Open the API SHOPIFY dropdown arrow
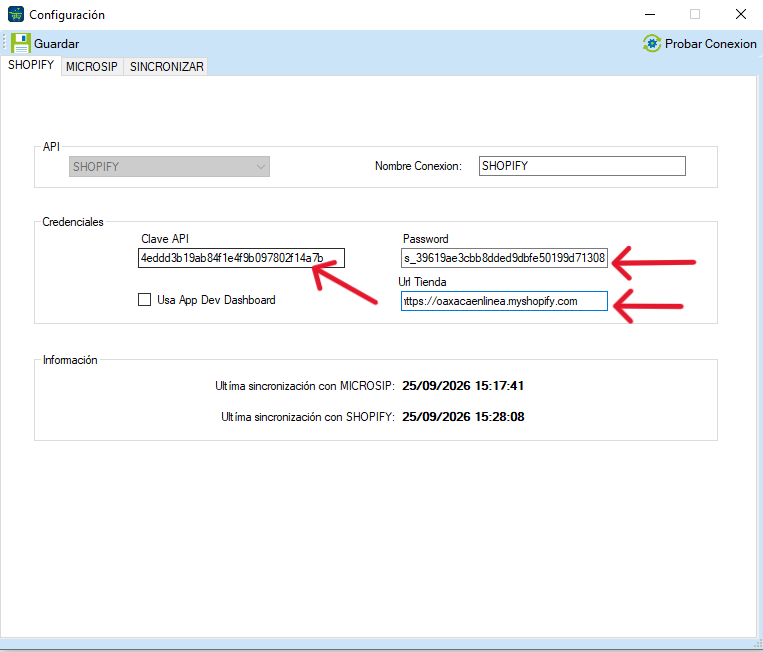 [261, 167]
